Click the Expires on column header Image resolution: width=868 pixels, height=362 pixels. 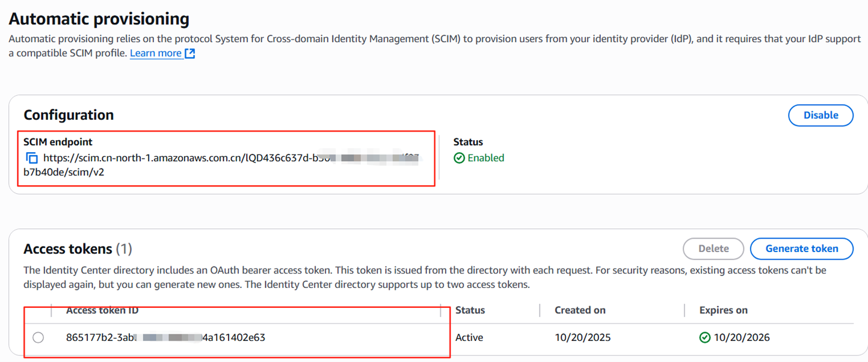tap(723, 310)
